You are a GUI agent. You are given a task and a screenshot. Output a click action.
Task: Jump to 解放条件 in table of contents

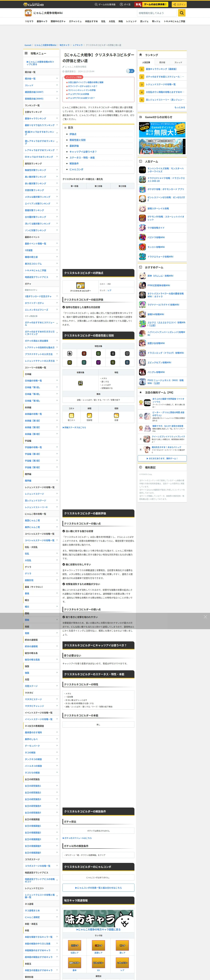pos(74,164)
